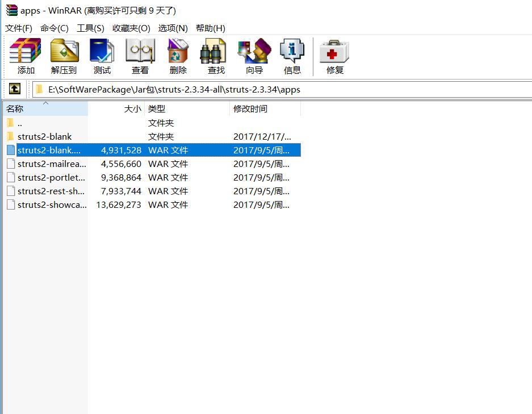The width and height of the screenshot is (532, 414).
Task: Select the struts2-blank.... WAR file name
Action: 49,150
